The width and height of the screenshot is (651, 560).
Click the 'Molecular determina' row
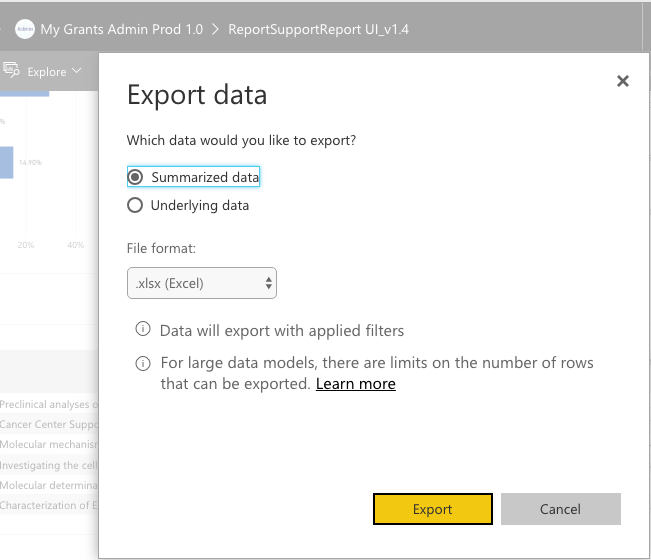[49, 485]
